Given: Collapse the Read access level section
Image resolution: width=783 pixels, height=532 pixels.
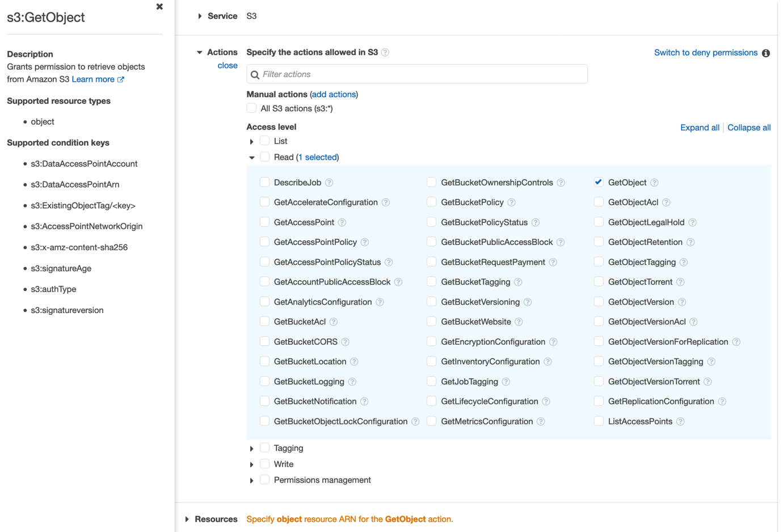Looking at the screenshot, I should tap(251, 157).
